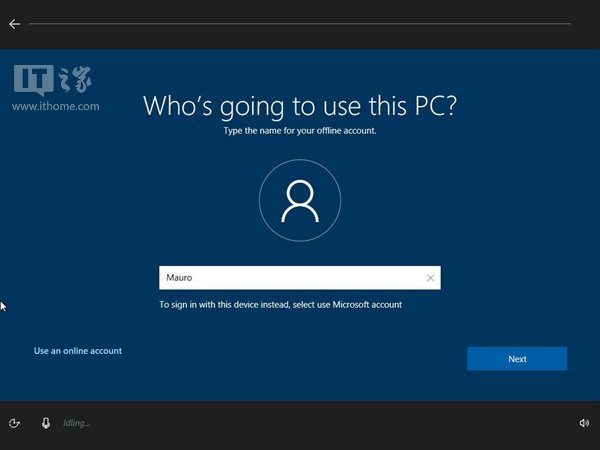Toggle the Cortana microphone icon
Image resolution: width=600 pixels, height=450 pixels.
pos(45,423)
